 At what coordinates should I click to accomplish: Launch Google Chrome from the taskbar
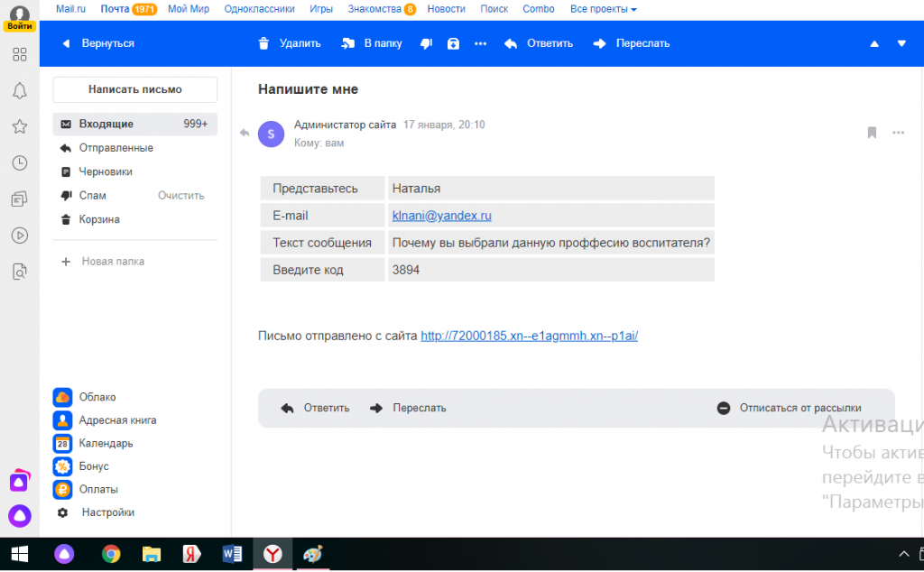click(x=111, y=554)
